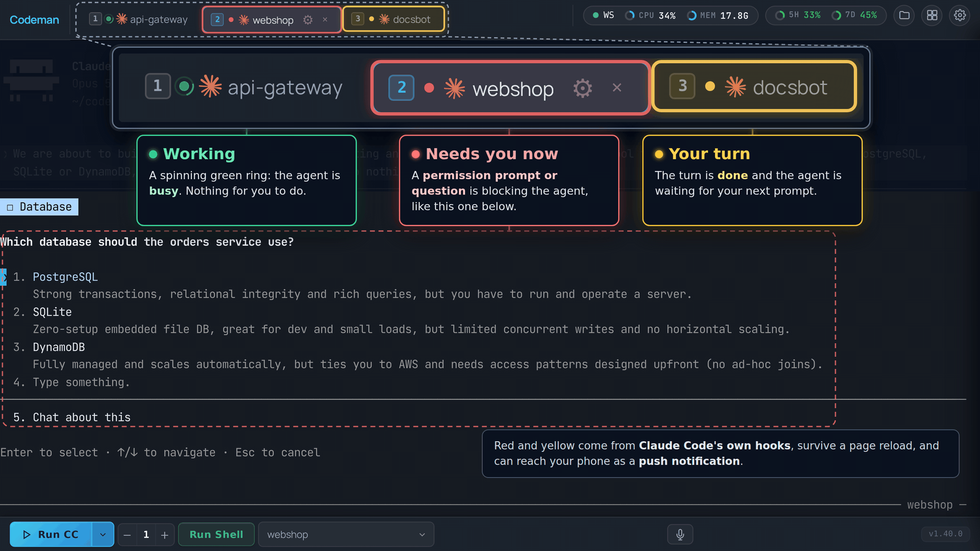The width and height of the screenshot is (980, 551).
Task: Click the v1.40.0 version badge
Action: [x=945, y=534]
